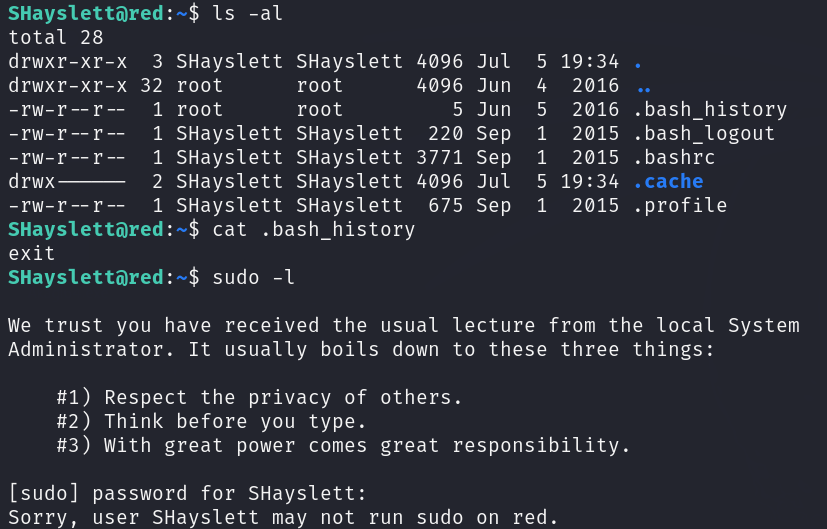Click the .bash_history filename in listing
This screenshot has width=827, height=529.
tap(710, 110)
